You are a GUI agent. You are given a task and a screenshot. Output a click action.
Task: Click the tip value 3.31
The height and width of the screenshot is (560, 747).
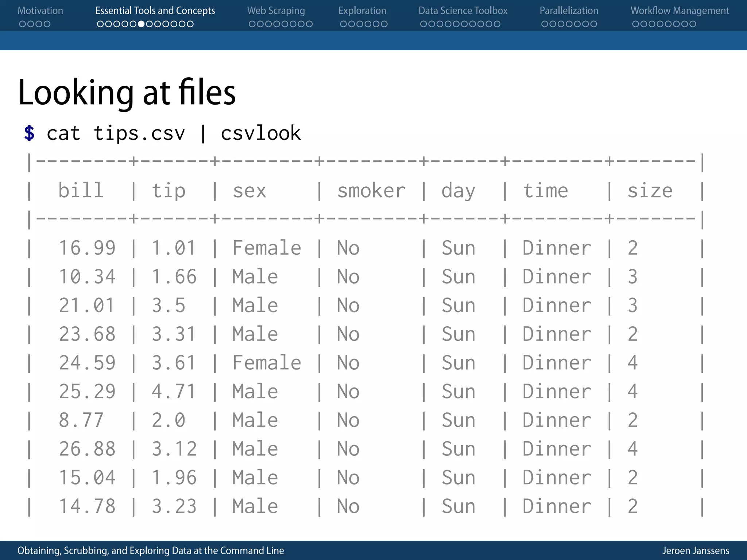(x=174, y=334)
